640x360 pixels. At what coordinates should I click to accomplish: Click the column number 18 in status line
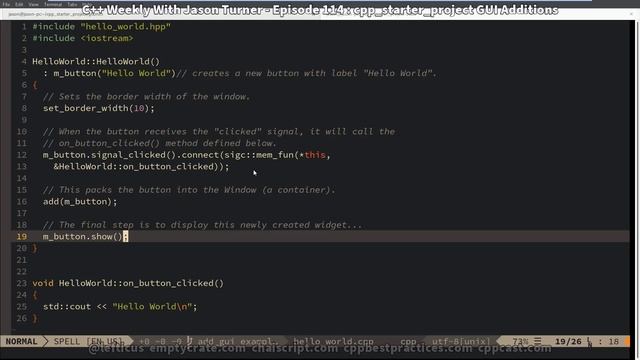click(x=614, y=341)
